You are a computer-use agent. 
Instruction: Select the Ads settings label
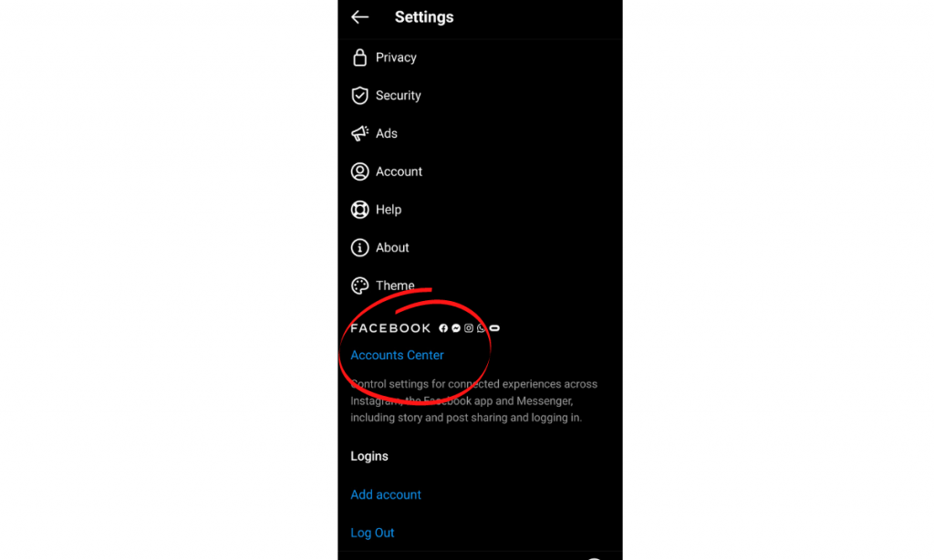[x=386, y=133]
